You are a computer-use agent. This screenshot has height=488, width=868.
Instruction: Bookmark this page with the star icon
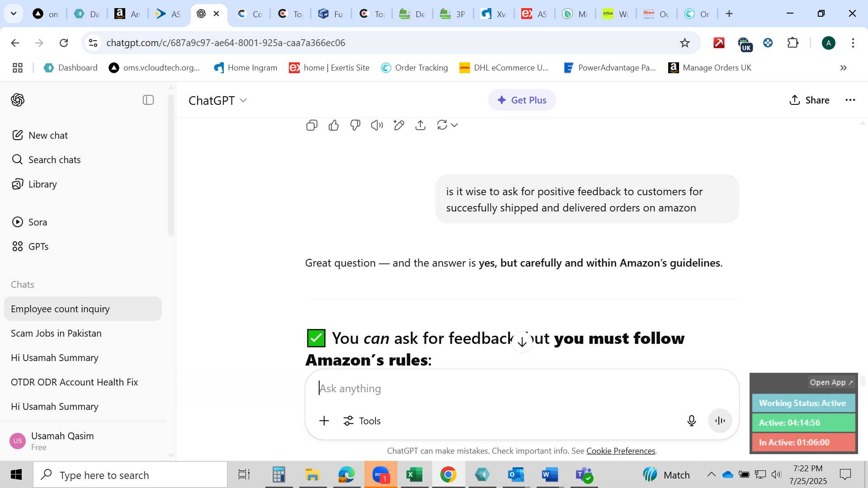(x=685, y=42)
